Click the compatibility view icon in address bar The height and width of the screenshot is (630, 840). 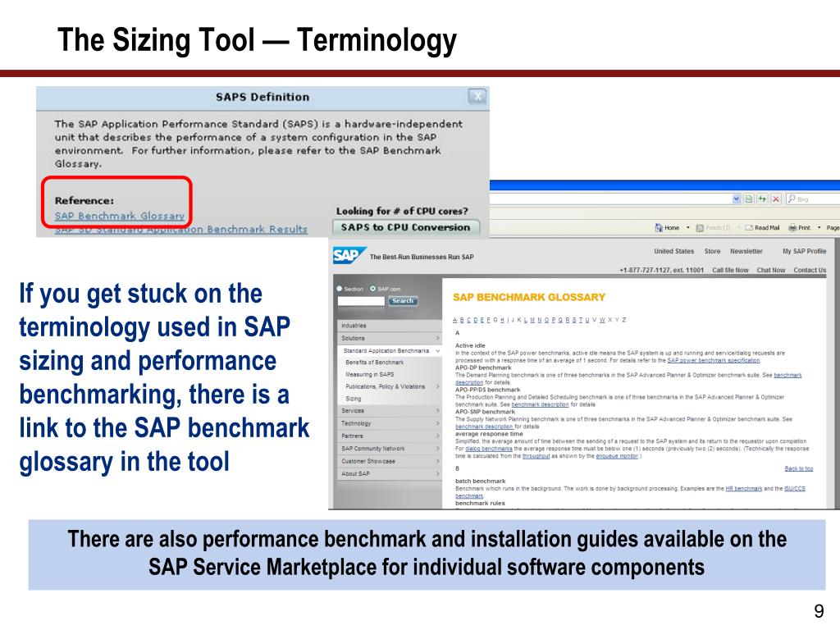(x=750, y=199)
